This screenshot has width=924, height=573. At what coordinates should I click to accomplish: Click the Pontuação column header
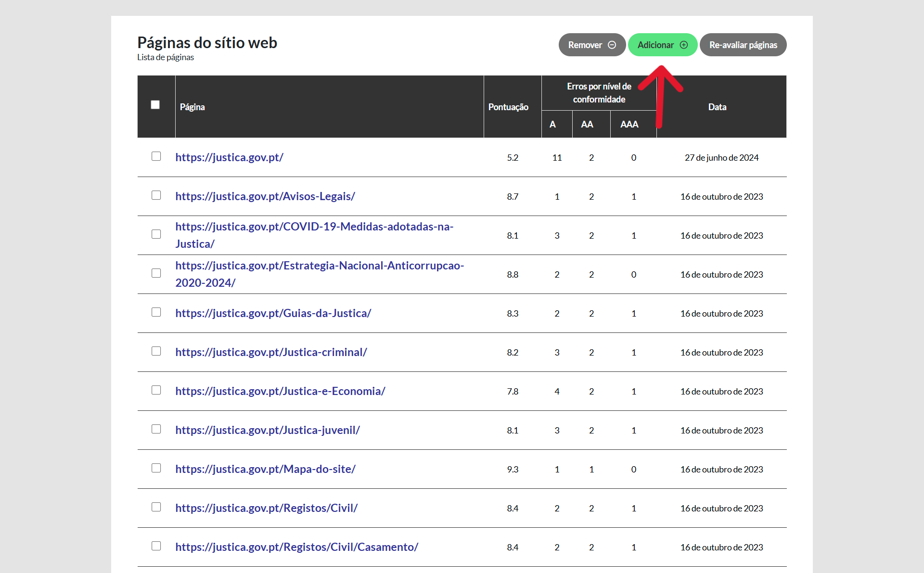508,107
